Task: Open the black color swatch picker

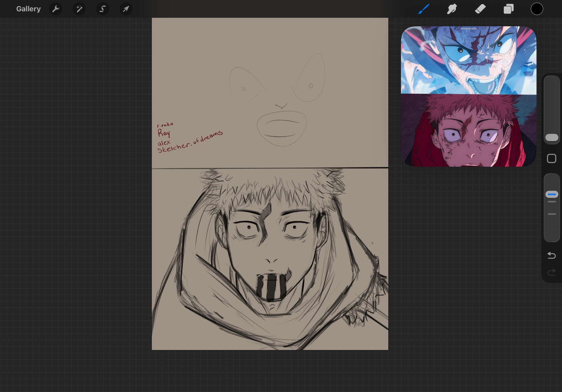Action: (537, 9)
